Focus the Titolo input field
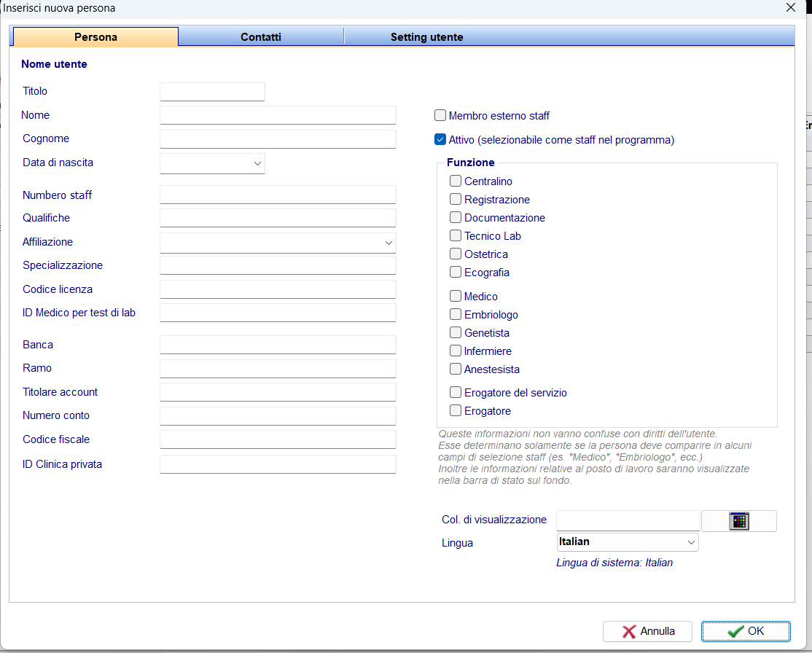This screenshot has width=812, height=653. (212, 92)
